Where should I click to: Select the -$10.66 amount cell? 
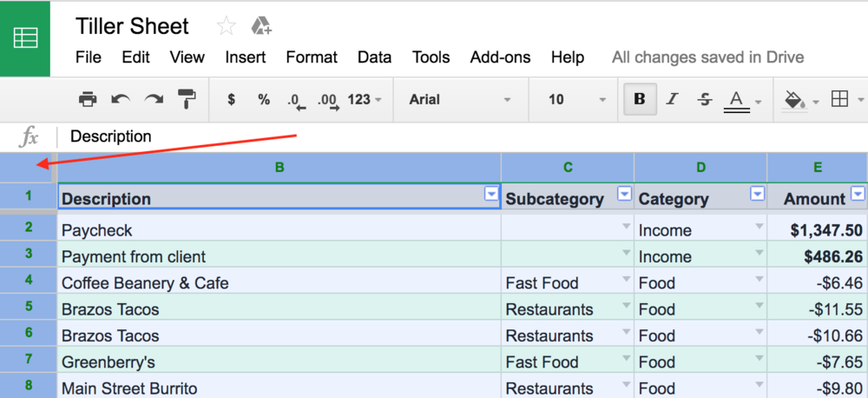point(818,333)
